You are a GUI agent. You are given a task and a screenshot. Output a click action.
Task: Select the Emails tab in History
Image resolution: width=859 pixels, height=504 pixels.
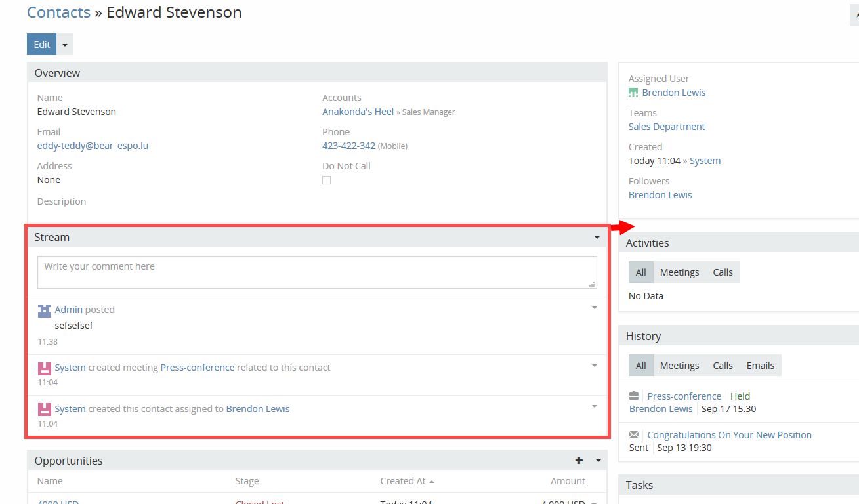point(760,366)
